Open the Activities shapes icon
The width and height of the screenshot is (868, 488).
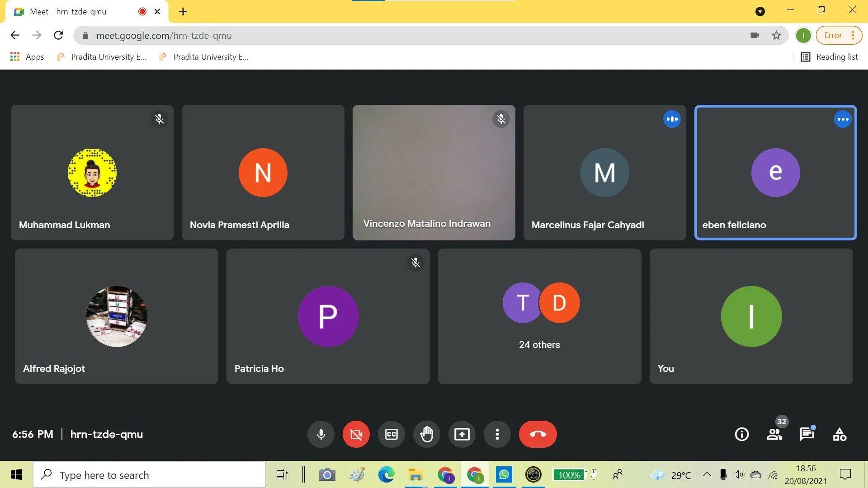coord(840,434)
